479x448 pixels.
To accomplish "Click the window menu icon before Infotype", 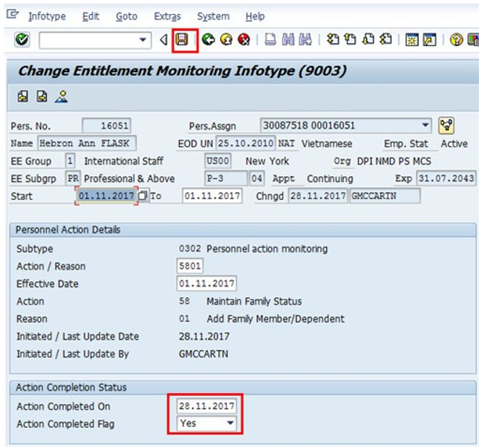I will tap(13, 14).
